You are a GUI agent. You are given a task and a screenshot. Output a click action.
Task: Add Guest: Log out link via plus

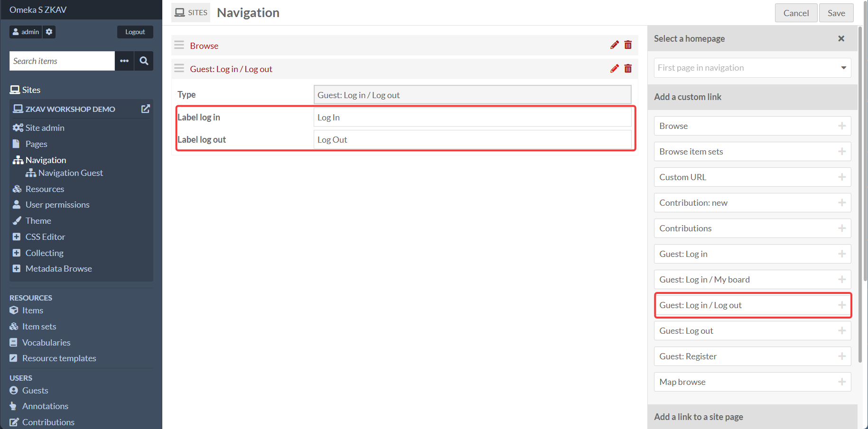click(x=842, y=330)
